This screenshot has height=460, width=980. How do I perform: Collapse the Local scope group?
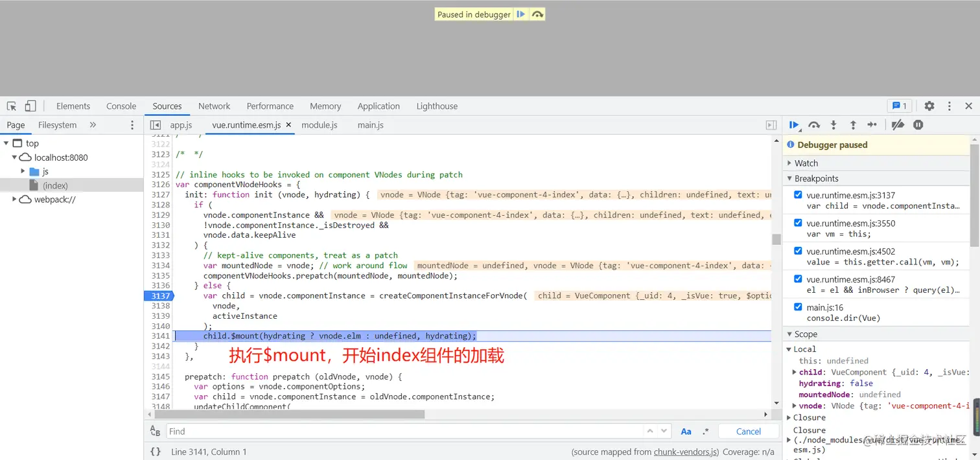(789, 349)
